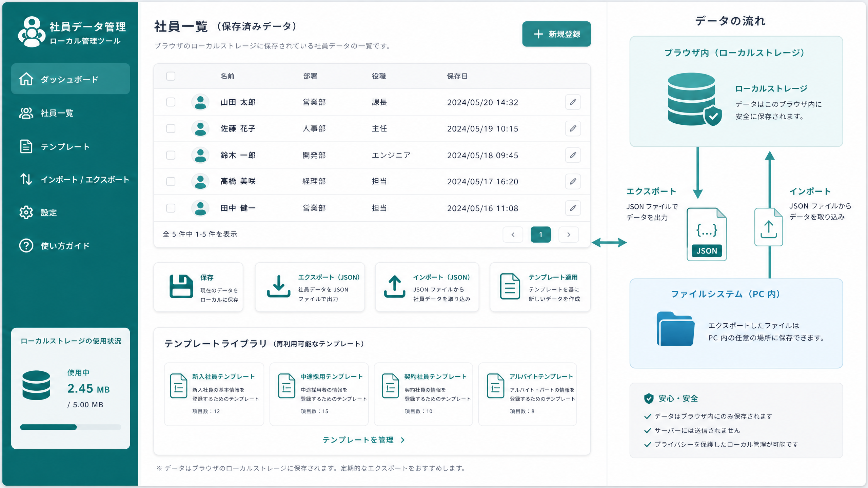The image size is (868, 488).
Task: Click the local storage usage progress bar
Action: [x=71, y=427]
